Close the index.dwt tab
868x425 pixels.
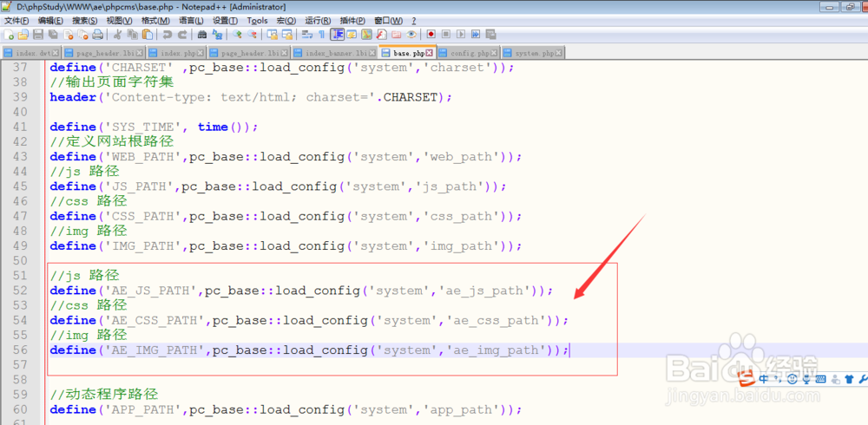pos(55,53)
